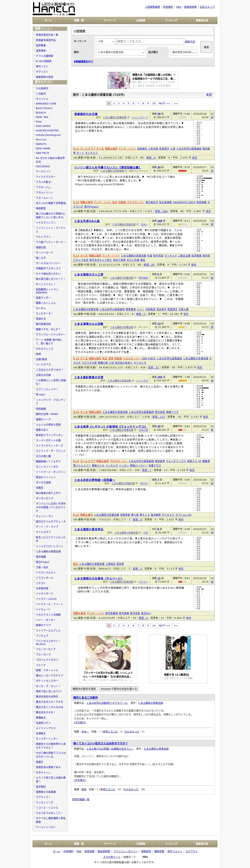Open the 小説 keyword type dropdown
This screenshot has height=868, width=250.
[105, 42]
